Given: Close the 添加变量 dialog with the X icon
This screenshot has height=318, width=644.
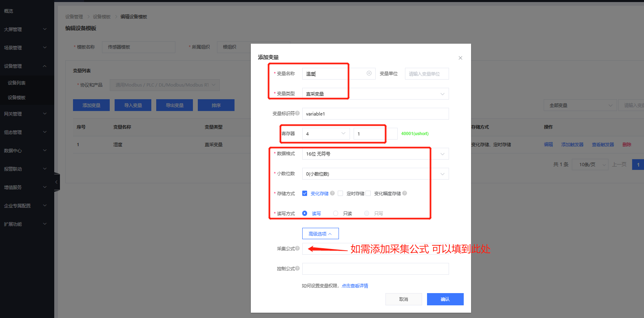Looking at the screenshot, I should [460, 58].
